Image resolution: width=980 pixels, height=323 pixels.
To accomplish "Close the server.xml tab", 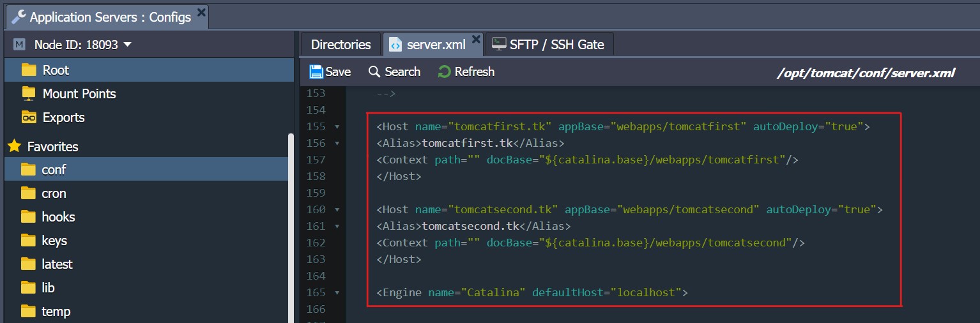I will (x=475, y=40).
